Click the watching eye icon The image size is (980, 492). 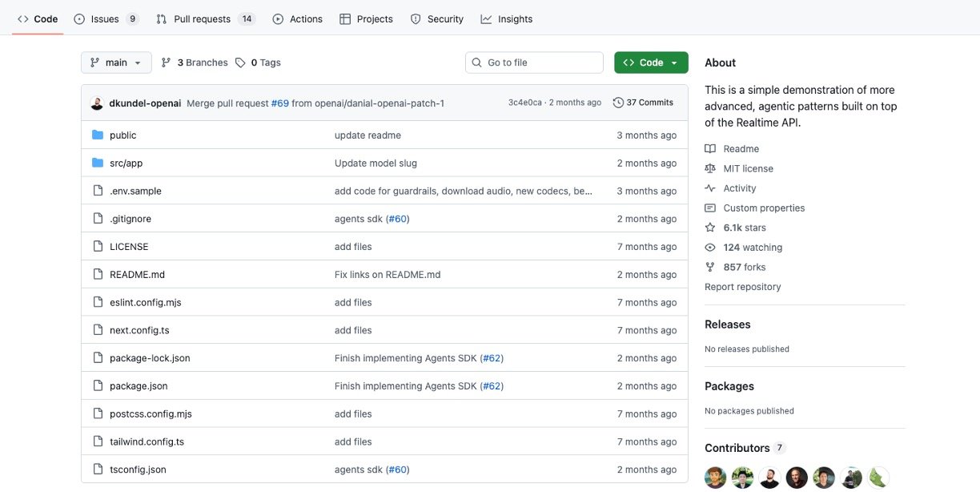tap(710, 248)
